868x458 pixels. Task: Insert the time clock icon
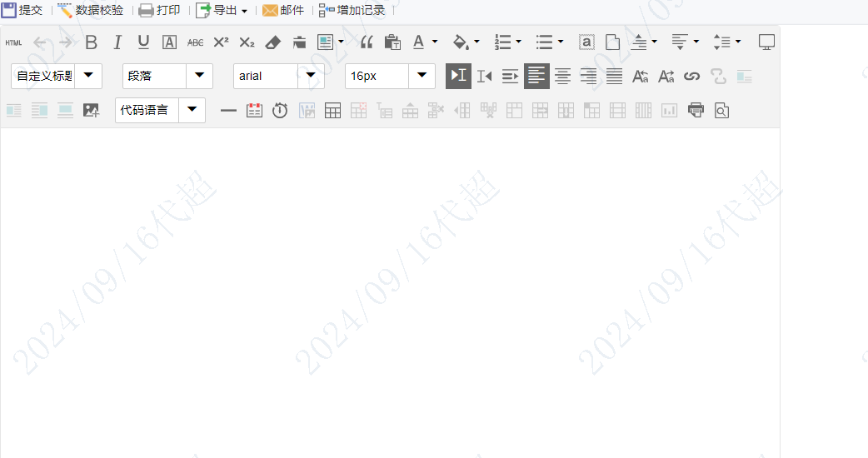280,111
